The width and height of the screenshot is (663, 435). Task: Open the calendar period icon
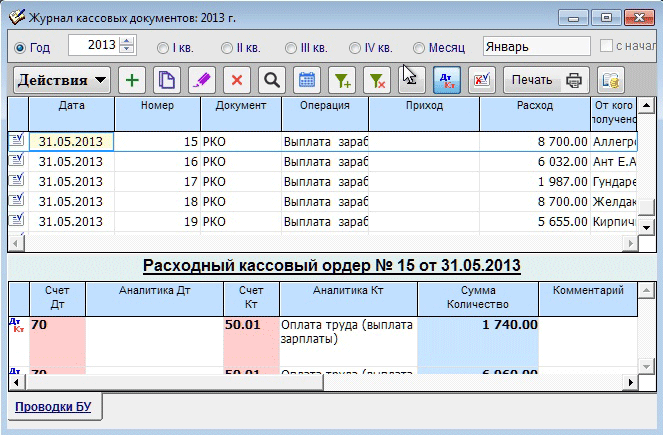tap(307, 80)
